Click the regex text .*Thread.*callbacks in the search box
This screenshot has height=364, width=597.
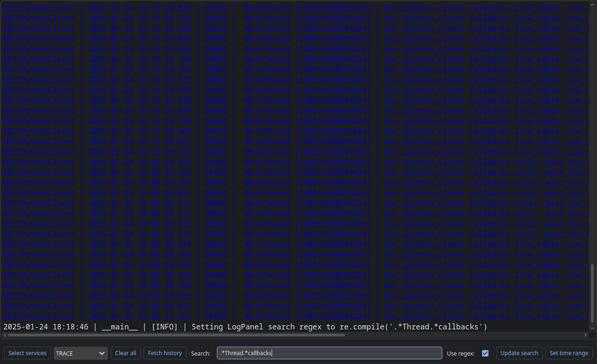pos(245,353)
